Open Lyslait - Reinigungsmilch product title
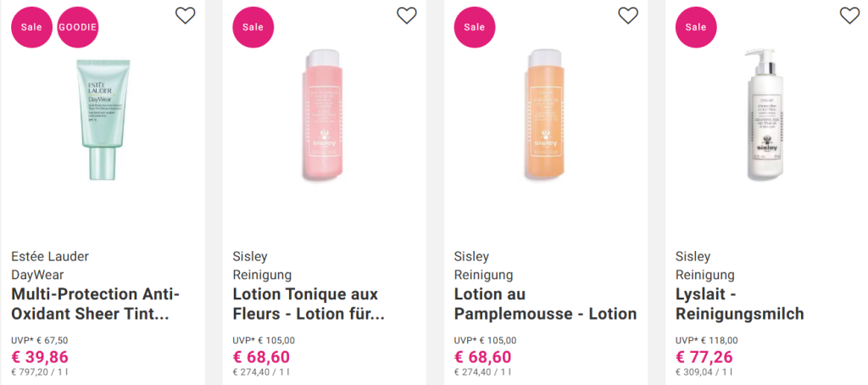Image resolution: width=868 pixels, height=385 pixels. (739, 304)
